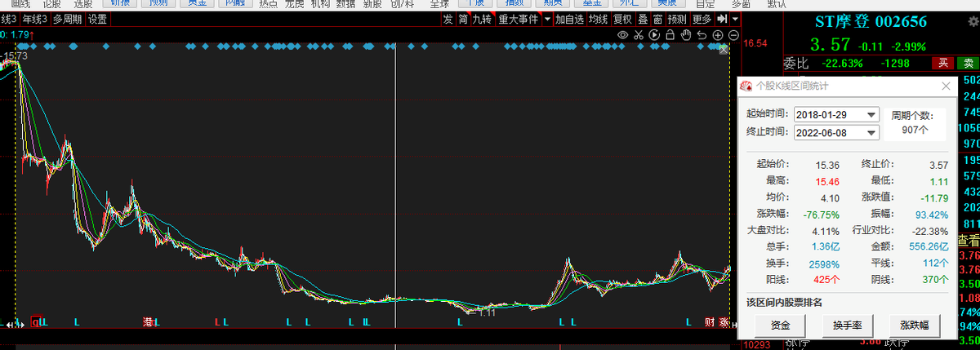Expand the dropdown arrow after 更多

click(x=737, y=19)
